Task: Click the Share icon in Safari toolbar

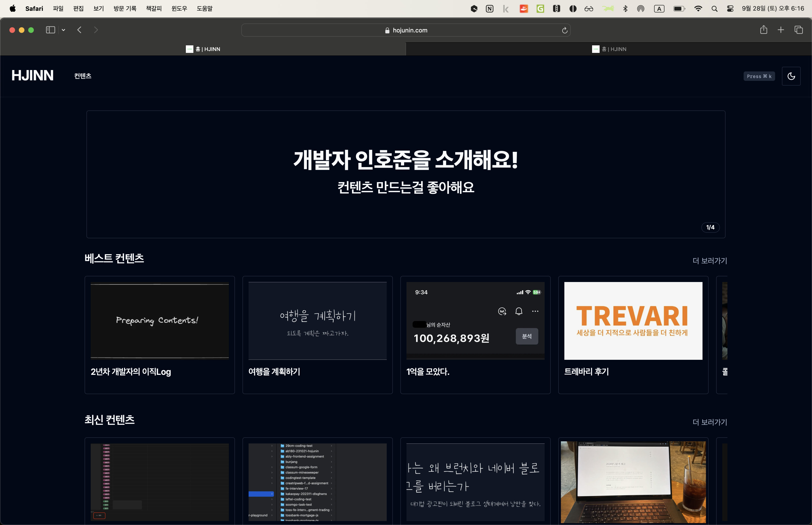Action: tap(763, 30)
